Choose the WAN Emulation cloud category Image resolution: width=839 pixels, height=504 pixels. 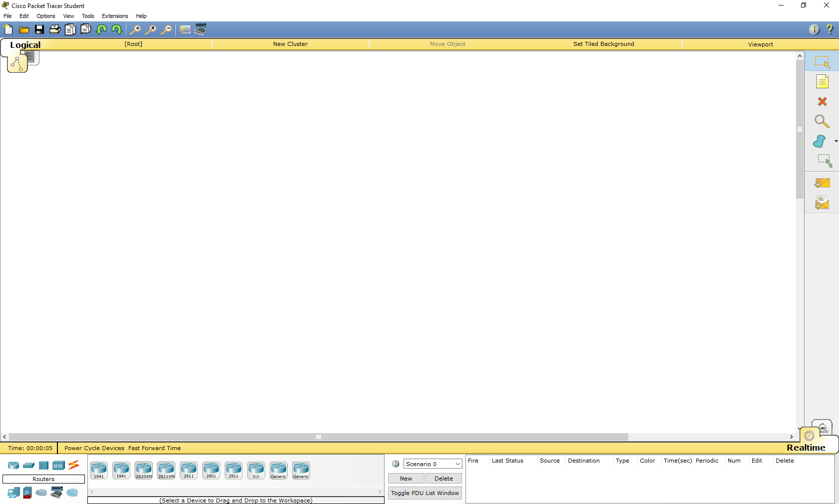click(x=41, y=493)
